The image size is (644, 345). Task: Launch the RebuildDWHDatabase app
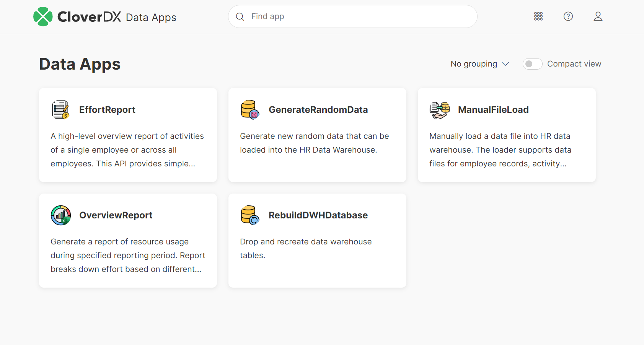(x=317, y=240)
